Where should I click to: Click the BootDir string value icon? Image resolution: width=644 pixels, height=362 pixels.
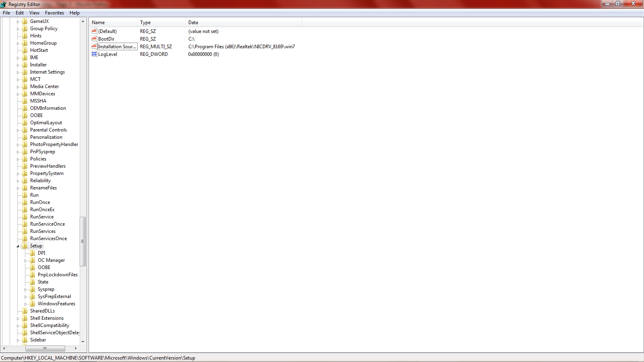pyautogui.click(x=94, y=39)
